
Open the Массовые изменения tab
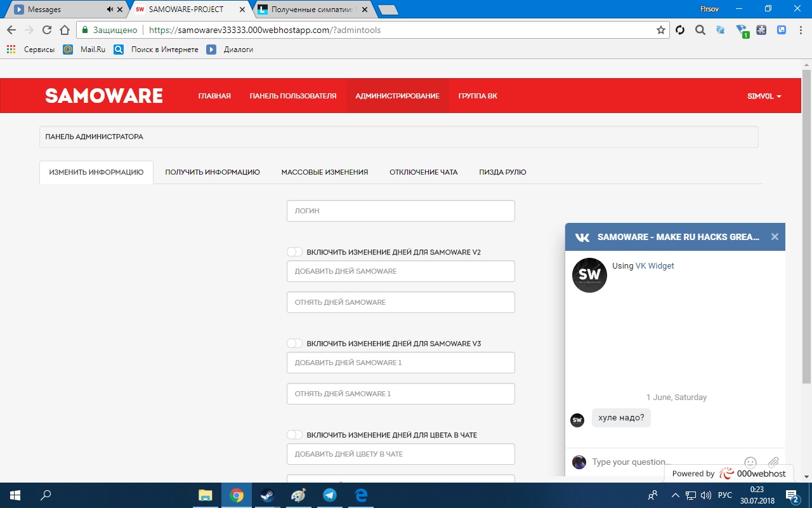[324, 172]
